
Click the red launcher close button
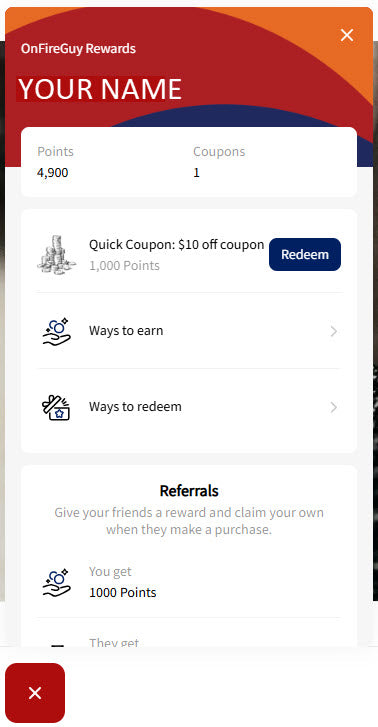35,693
